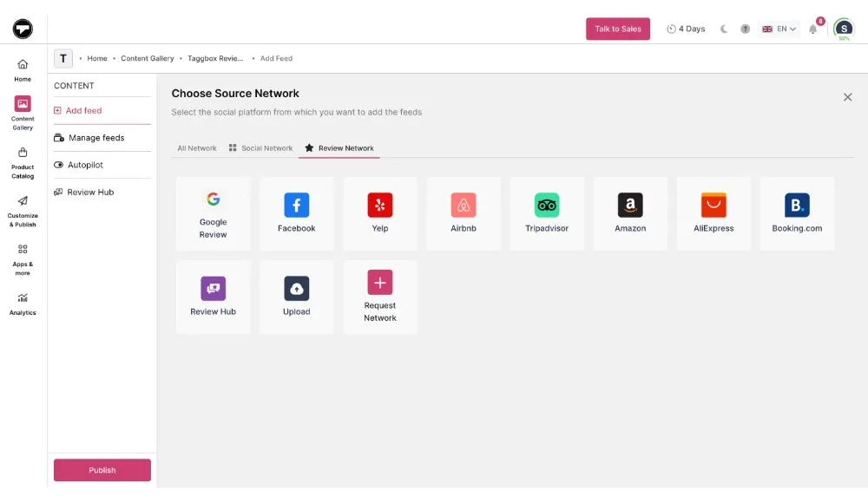Switch to Review Network tab

click(x=339, y=148)
